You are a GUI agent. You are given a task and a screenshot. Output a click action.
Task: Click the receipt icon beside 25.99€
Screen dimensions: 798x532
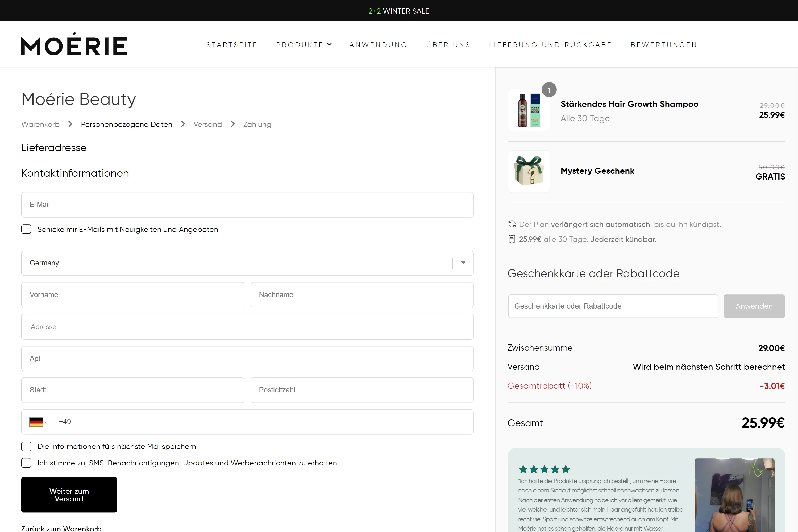512,239
